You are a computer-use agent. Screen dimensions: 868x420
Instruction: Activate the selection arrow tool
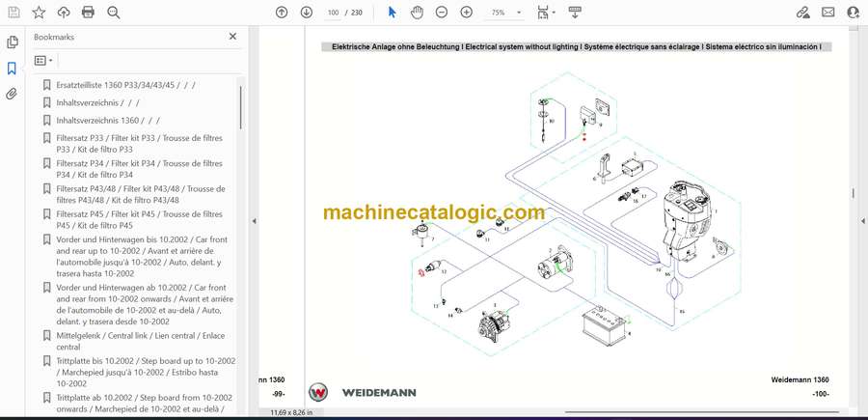392,13
